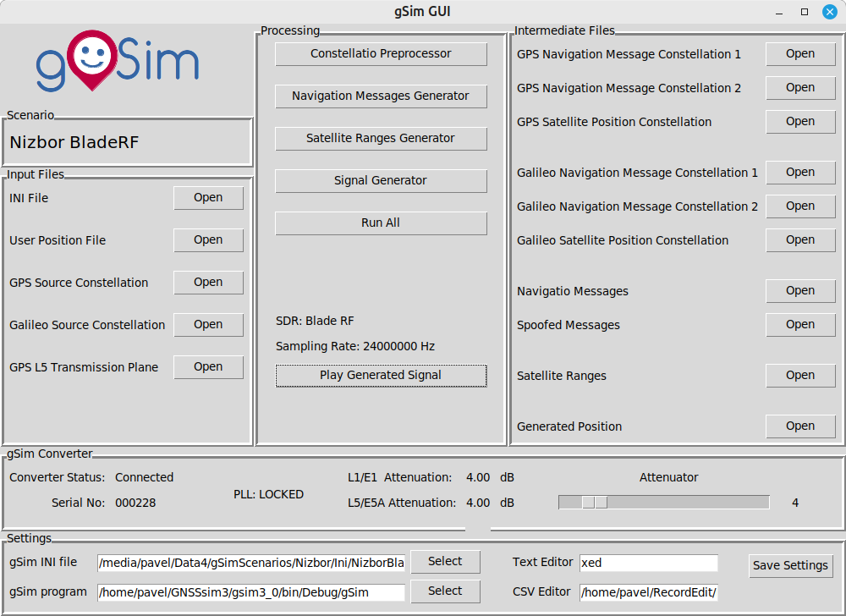Click the Attenuator slider track
The width and height of the screenshot is (846, 616).
pyautogui.click(x=663, y=503)
